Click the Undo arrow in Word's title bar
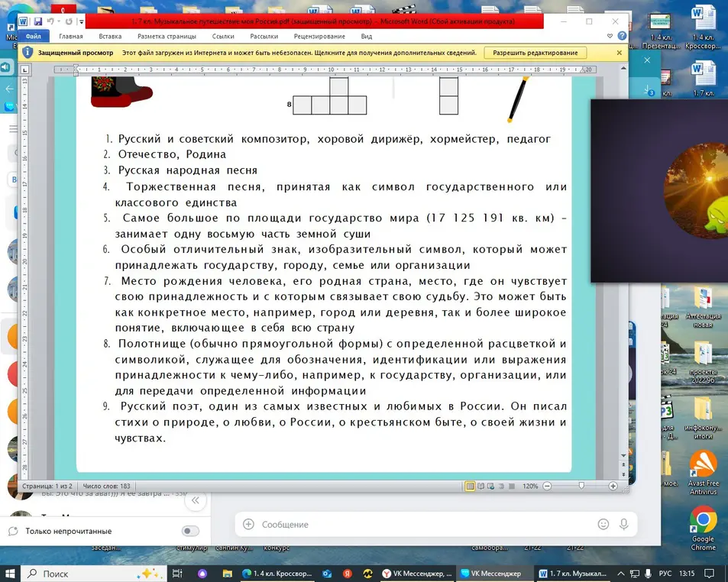Screen dimensions: 728x582 (50, 21)
